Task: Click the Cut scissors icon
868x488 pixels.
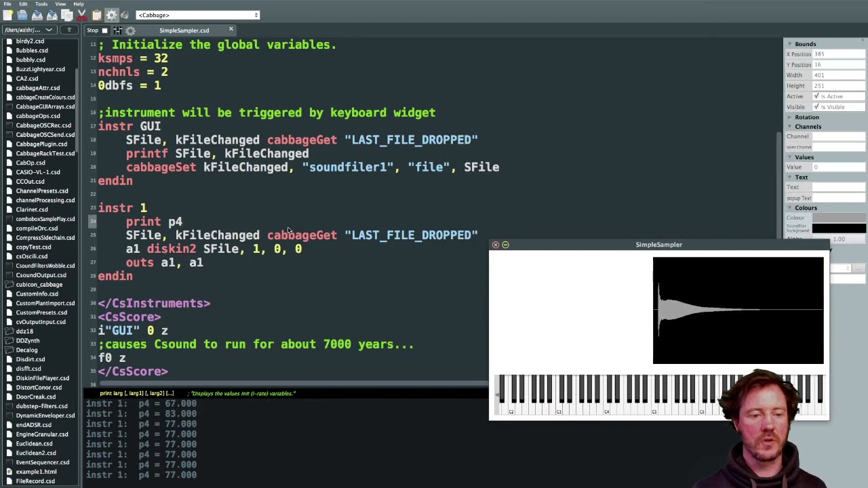Action: [81, 15]
